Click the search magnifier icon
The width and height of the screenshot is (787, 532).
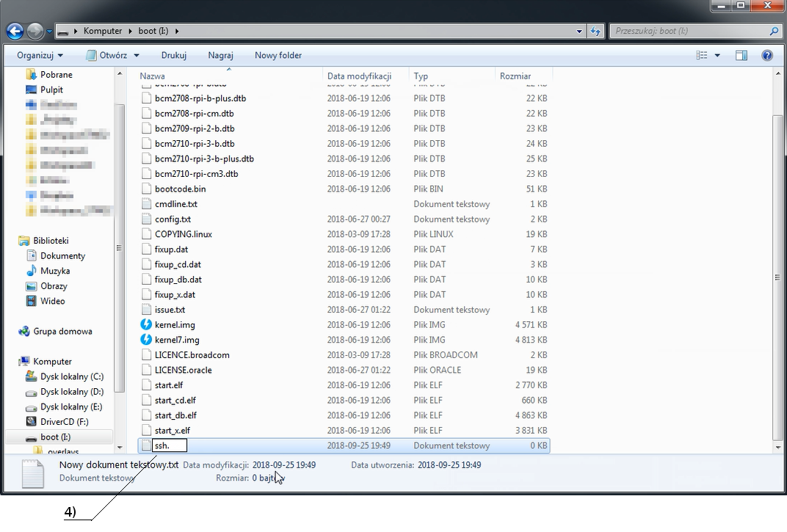(774, 31)
